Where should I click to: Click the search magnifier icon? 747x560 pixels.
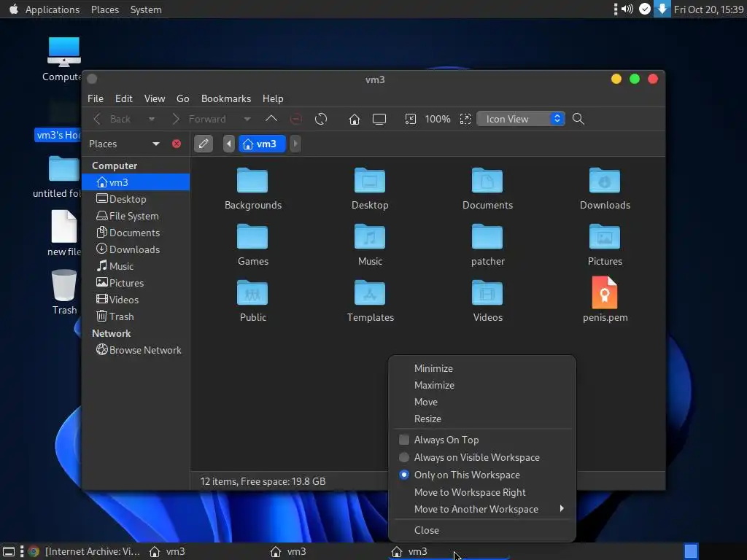(x=578, y=119)
